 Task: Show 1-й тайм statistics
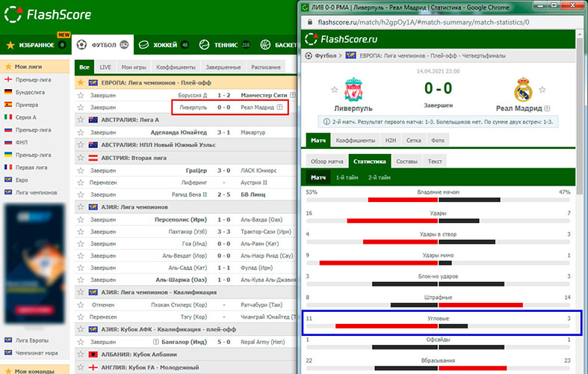(347, 177)
